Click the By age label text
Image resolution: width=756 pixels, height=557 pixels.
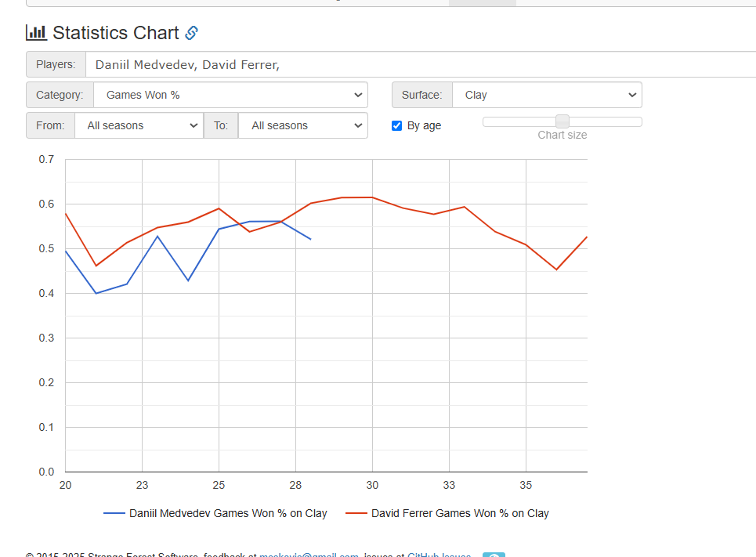point(425,126)
